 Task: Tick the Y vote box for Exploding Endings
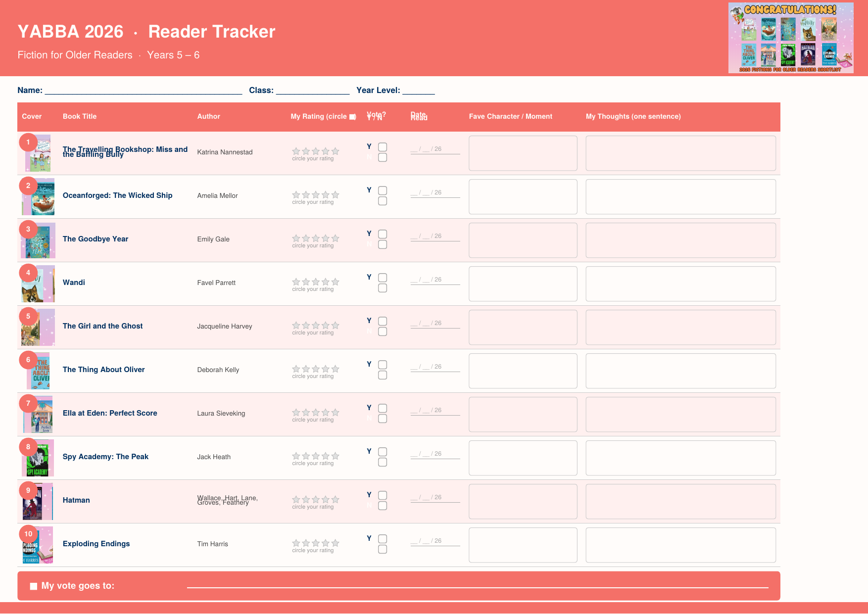coord(383,539)
